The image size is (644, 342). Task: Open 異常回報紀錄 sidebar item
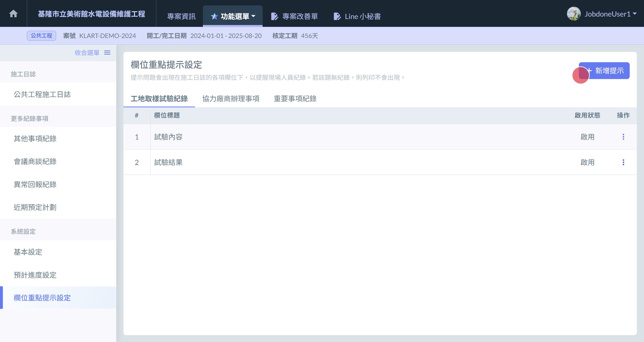coord(35,184)
